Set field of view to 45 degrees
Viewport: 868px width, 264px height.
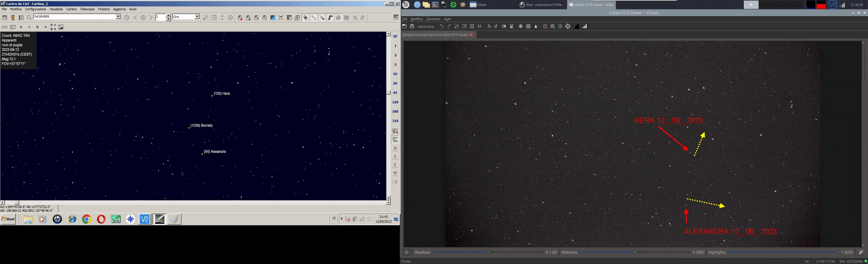pos(395,92)
